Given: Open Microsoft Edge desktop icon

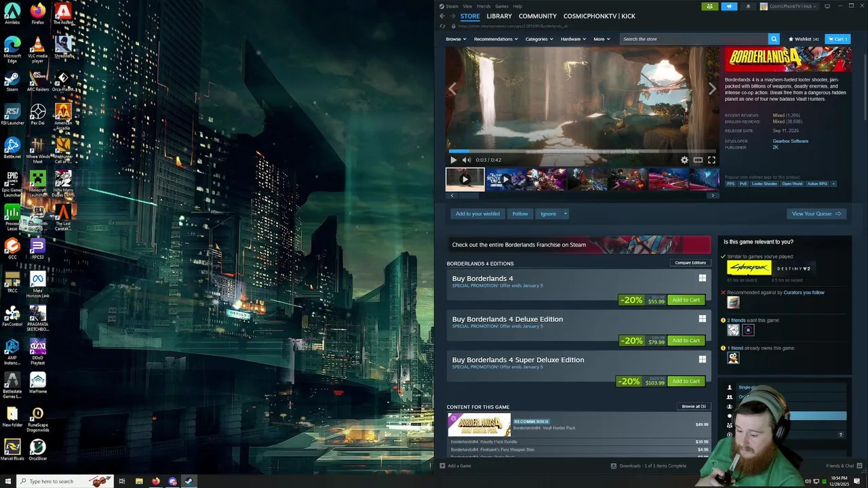Looking at the screenshot, I should (x=12, y=49).
